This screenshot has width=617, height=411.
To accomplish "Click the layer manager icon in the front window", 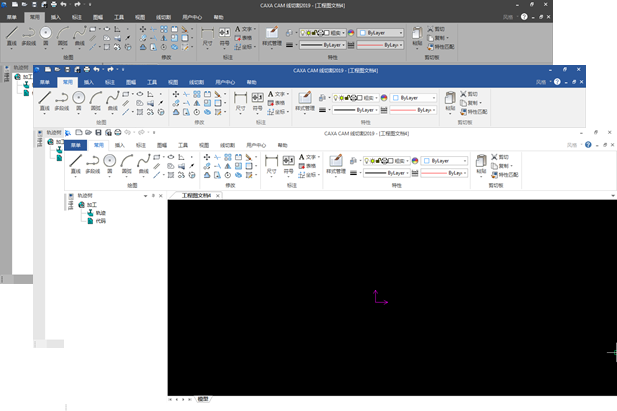I will tap(353, 161).
